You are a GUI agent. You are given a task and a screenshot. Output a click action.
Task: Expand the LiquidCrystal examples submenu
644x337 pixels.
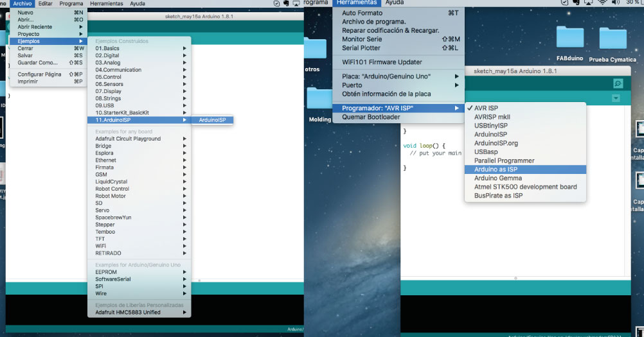coord(139,182)
